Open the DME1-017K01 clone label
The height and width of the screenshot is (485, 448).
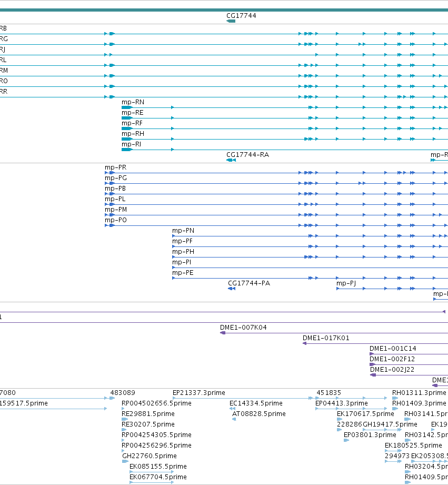pyautogui.click(x=326, y=338)
